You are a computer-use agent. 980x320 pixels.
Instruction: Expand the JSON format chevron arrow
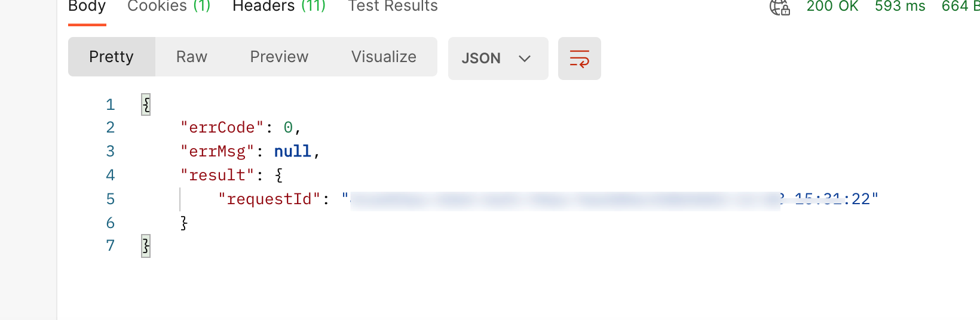coord(525,59)
